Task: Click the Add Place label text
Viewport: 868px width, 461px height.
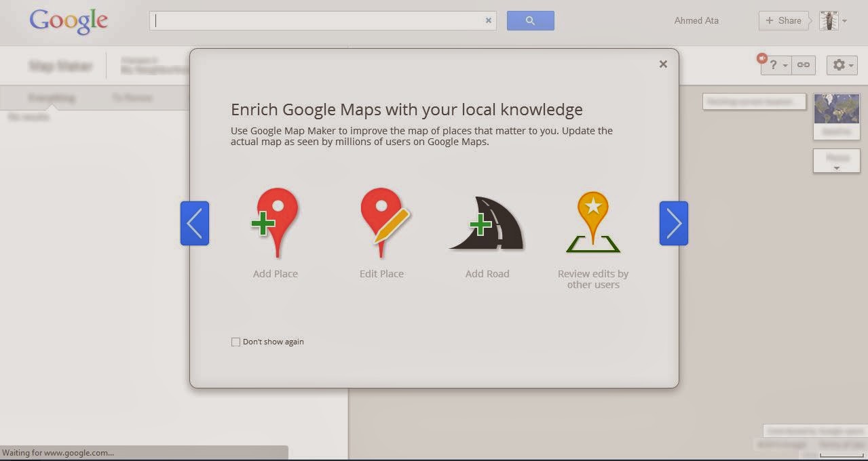Action: 276,274
